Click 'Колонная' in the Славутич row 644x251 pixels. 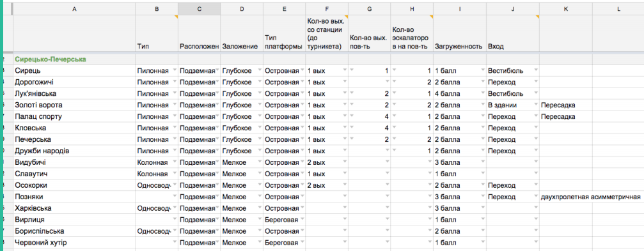pyautogui.click(x=153, y=174)
